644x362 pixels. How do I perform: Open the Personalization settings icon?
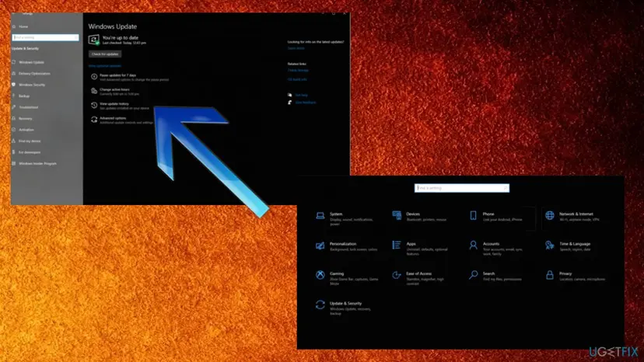(320, 245)
